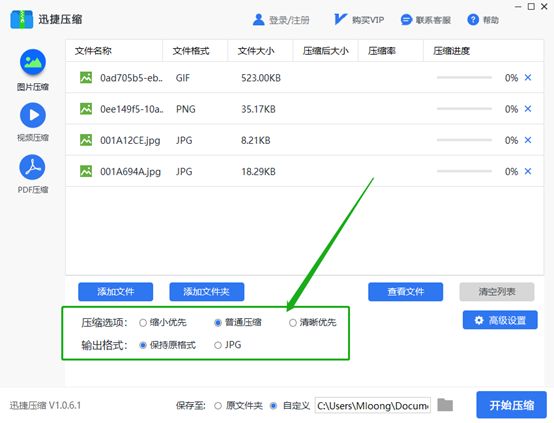Select file name 0ee149f5-10a..
This screenshot has height=423, width=554.
click(132, 109)
